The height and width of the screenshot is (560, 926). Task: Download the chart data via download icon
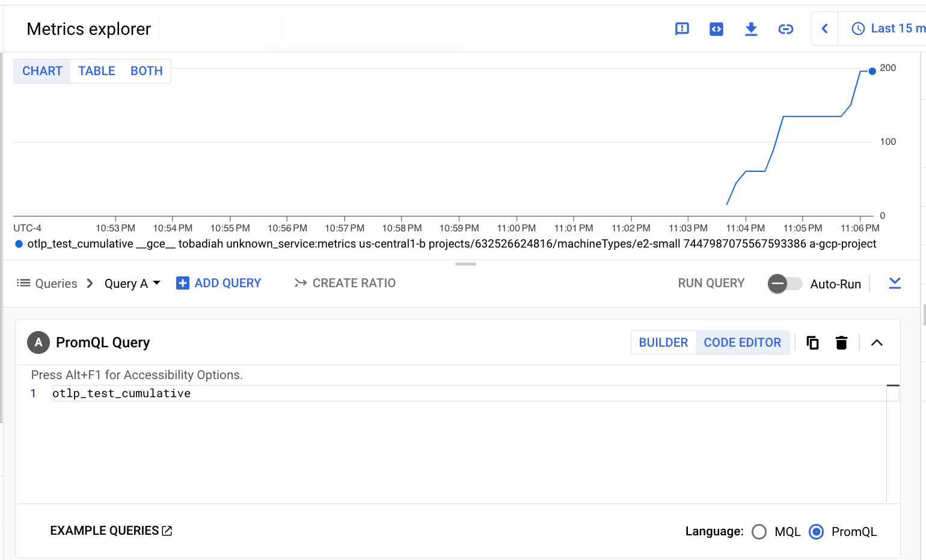[751, 28]
